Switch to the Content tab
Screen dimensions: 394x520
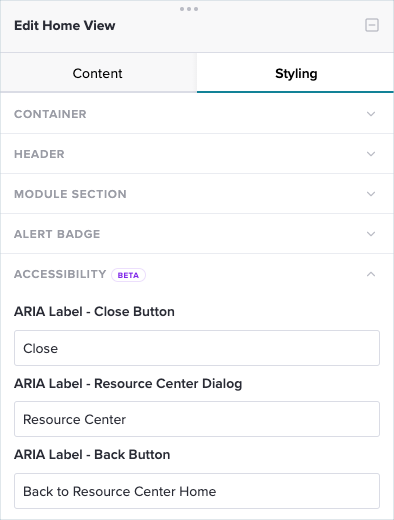[x=98, y=73]
